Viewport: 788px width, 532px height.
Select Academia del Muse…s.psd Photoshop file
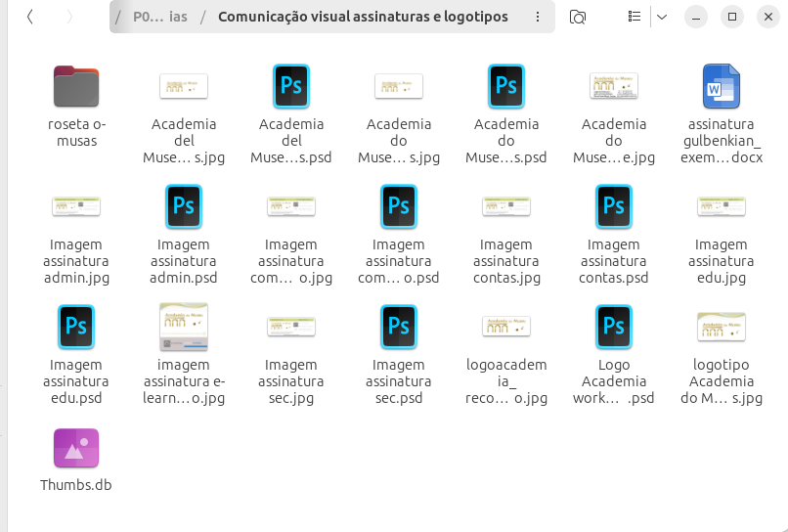(291, 86)
